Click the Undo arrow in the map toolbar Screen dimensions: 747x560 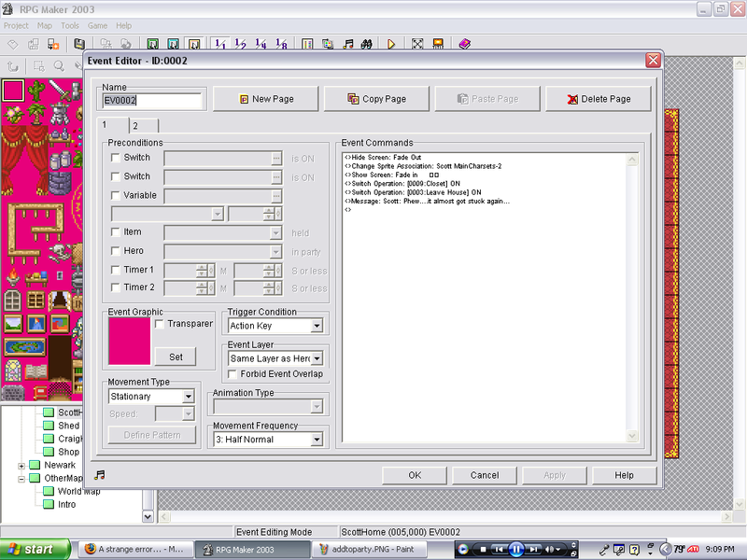tap(13, 66)
